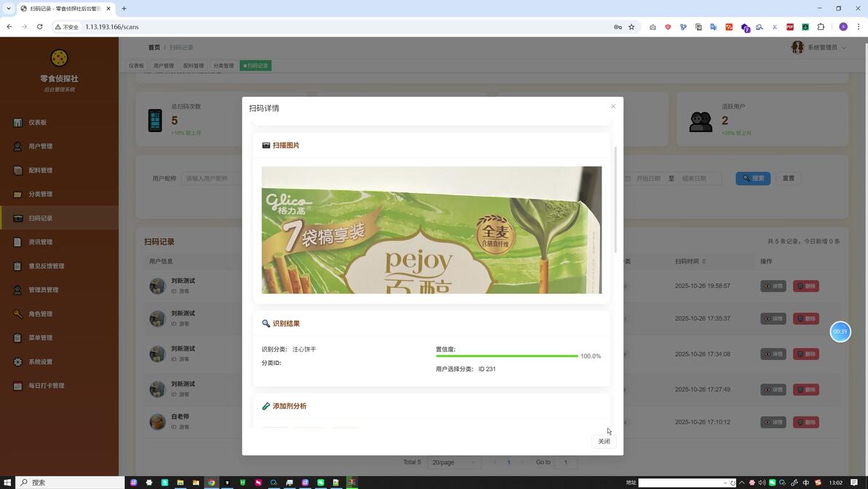This screenshot has height=489, width=868.
Task: Switch to the 分类管理 page tab
Action: pos(223,66)
